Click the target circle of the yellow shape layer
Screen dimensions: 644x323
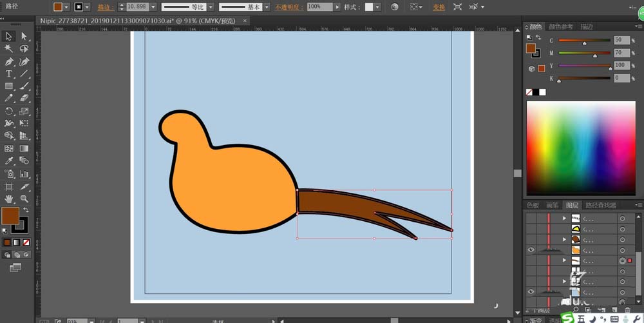tap(622, 229)
